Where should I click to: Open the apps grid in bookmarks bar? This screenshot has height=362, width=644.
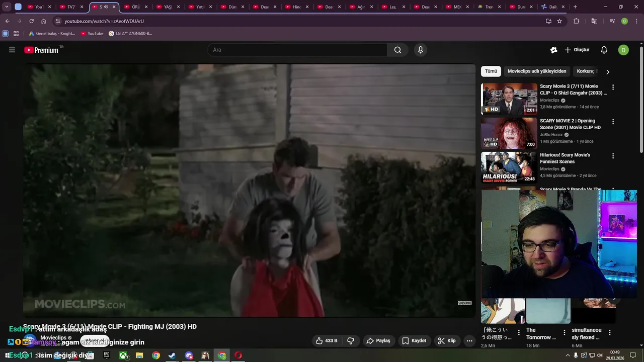(x=16, y=34)
